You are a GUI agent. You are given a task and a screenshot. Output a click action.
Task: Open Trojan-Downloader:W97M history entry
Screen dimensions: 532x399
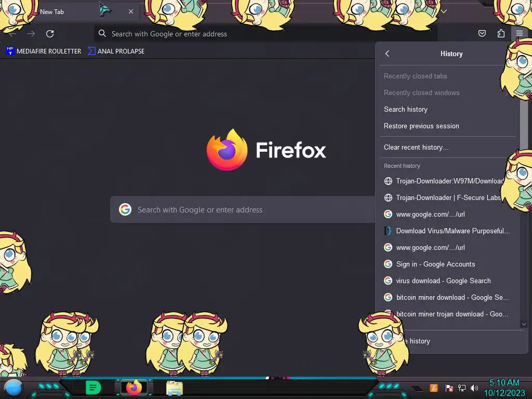pyautogui.click(x=447, y=181)
